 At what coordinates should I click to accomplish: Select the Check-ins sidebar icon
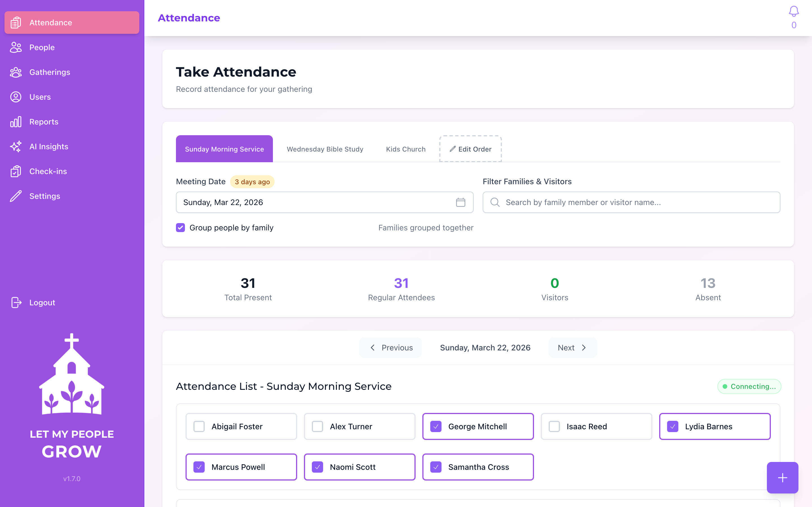(16, 171)
